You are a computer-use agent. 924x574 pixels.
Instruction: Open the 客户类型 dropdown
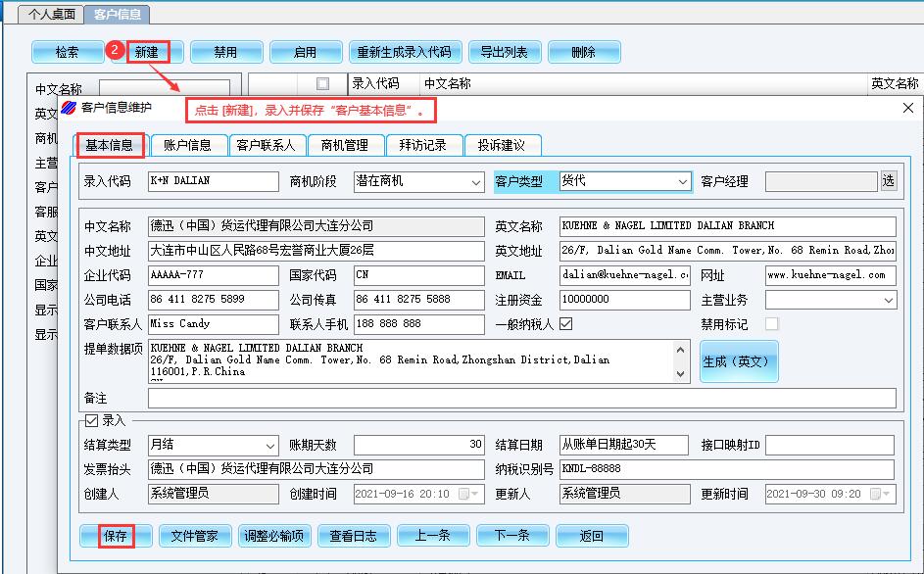pyautogui.click(x=682, y=181)
